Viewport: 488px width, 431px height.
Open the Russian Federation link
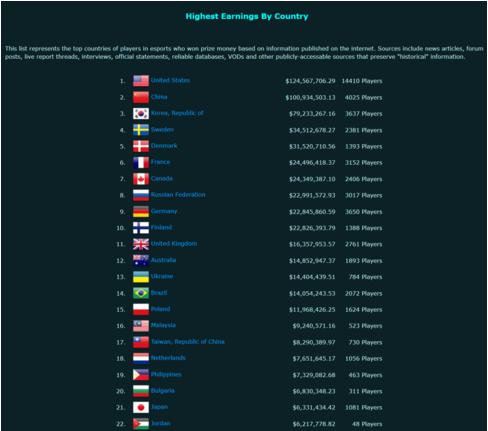[x=178, y=195]
